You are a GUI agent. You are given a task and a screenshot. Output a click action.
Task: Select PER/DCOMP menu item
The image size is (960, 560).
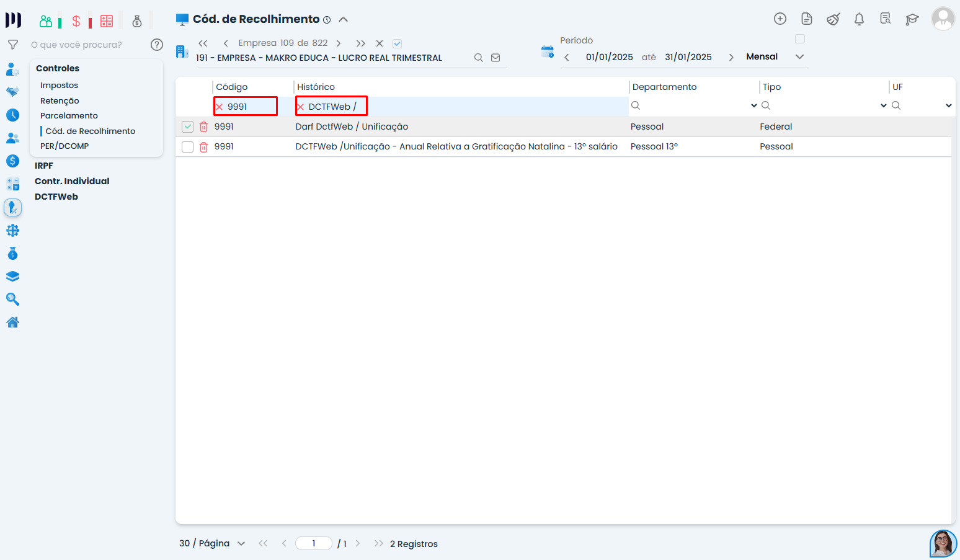tap(64, 146)
